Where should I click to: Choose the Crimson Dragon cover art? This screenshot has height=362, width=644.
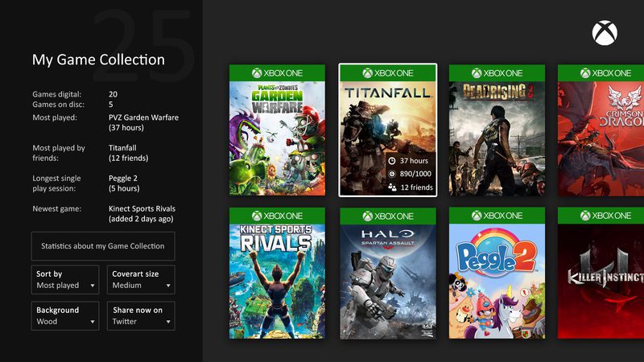click(601, 137)
